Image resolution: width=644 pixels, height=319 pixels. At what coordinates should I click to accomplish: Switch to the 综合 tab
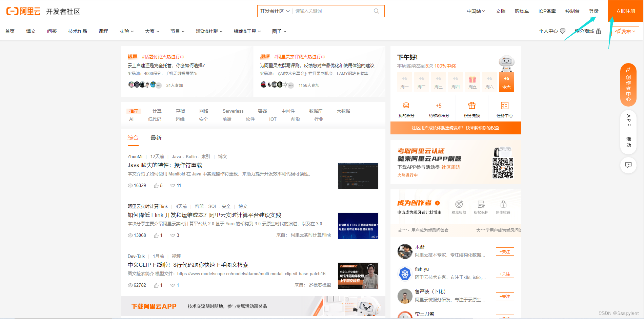133,137
